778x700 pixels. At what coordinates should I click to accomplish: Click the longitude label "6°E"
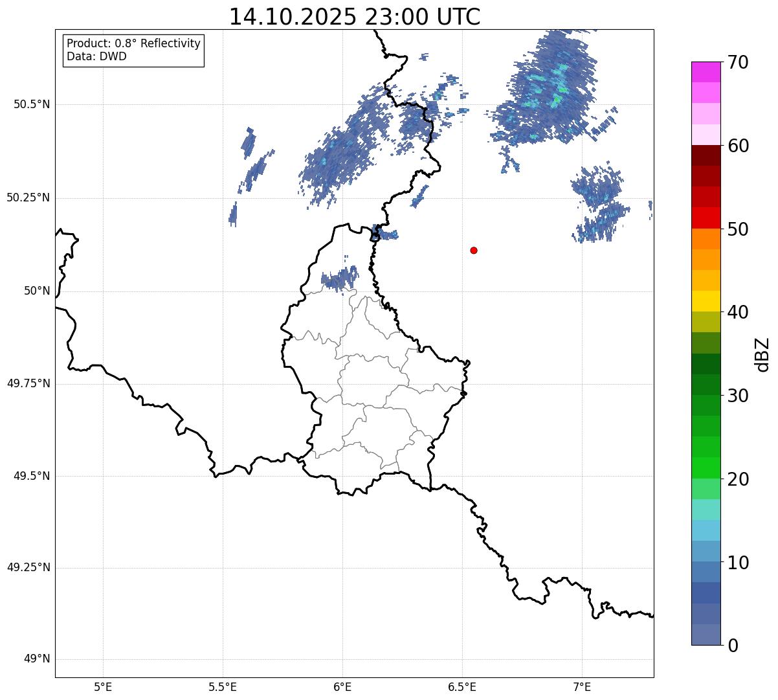342,687
